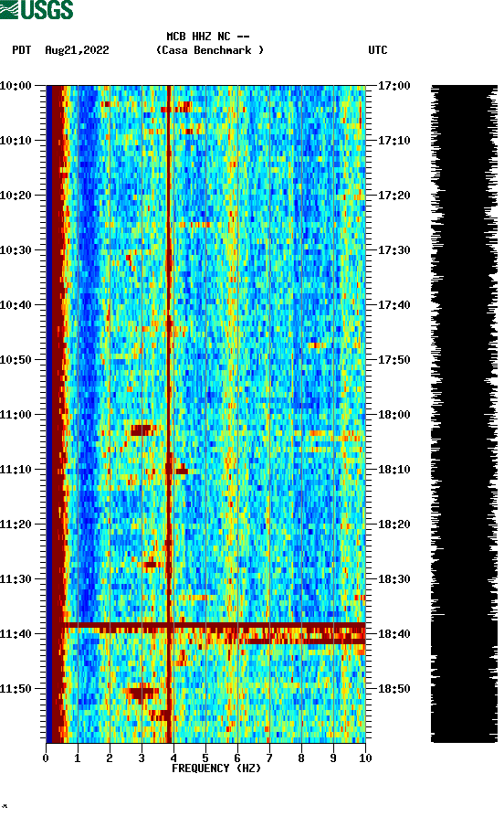This screenshot has height=816, width=504.
Task: Click the 5 Hz frequency tick label
Action: (205, 758)
